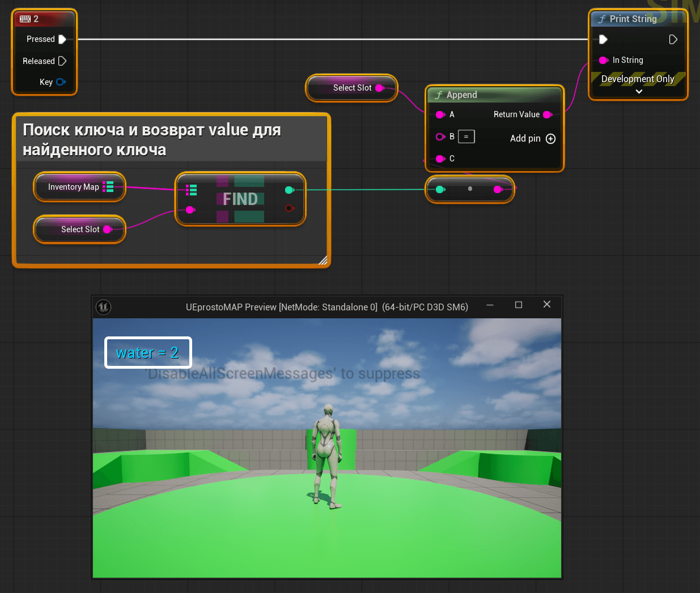The height and width of the screenshot is (593, 700).
Task: Click the pin C on Append node
Action: coord(440,159)
